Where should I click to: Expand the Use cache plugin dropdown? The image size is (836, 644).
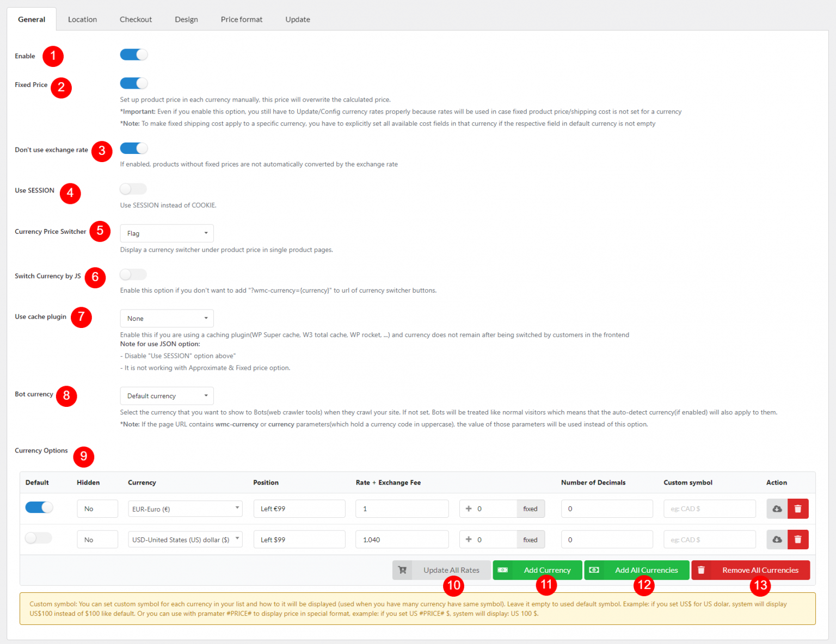[x=167, y=318]
